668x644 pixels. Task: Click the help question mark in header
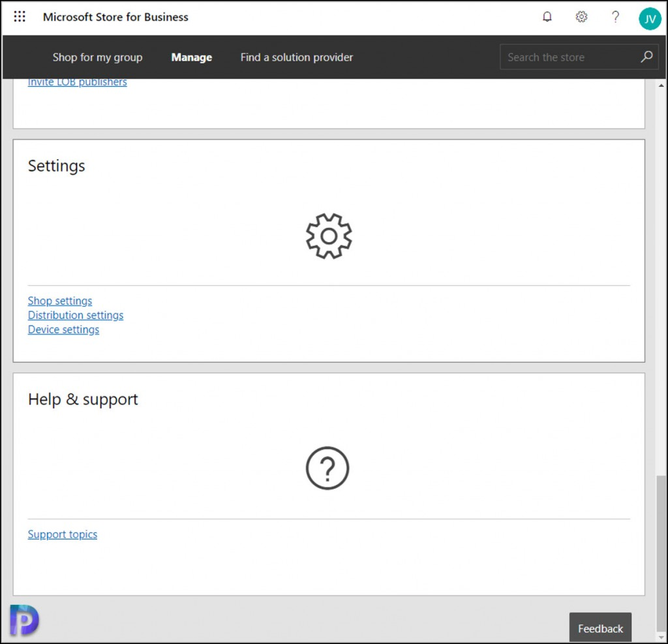click(615, 16)
